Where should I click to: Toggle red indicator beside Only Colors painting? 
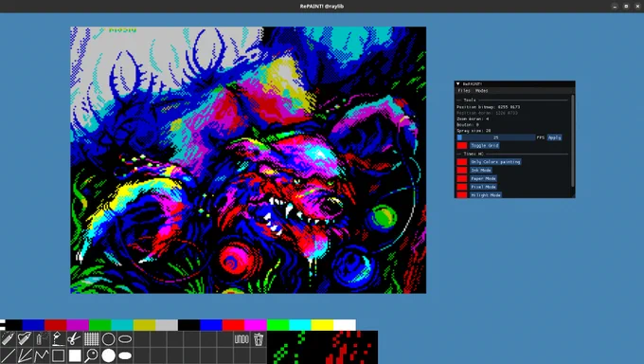point(462,162)
